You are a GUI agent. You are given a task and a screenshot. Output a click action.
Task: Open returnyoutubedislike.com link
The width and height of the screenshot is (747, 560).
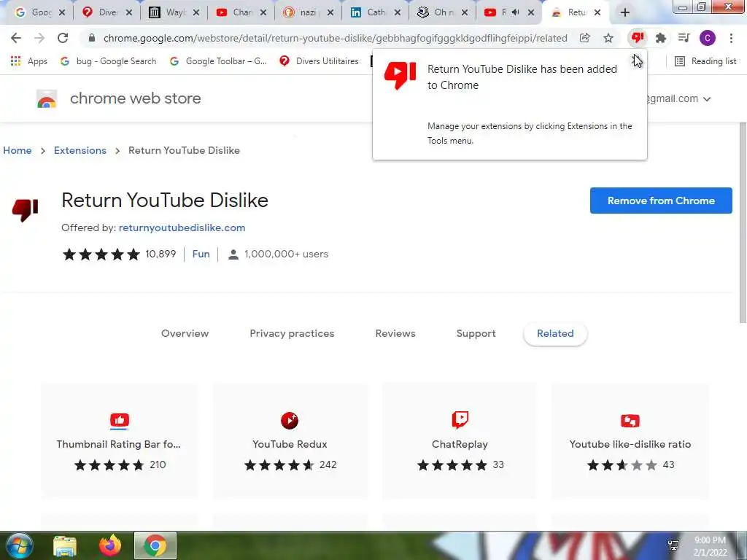point(182,227)
